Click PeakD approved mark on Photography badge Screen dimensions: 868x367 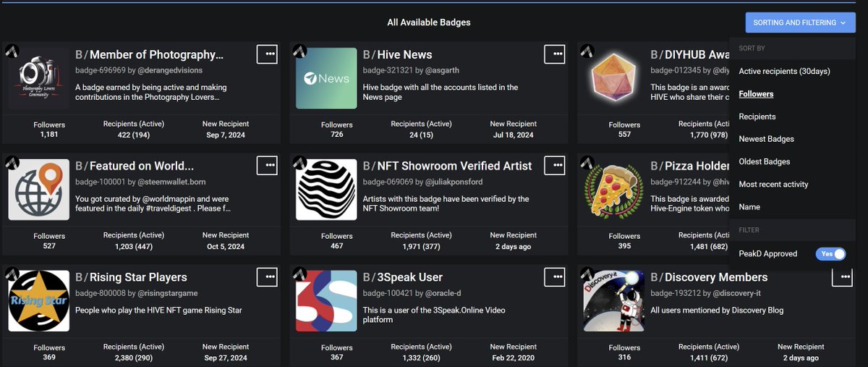tap(12, 51)
